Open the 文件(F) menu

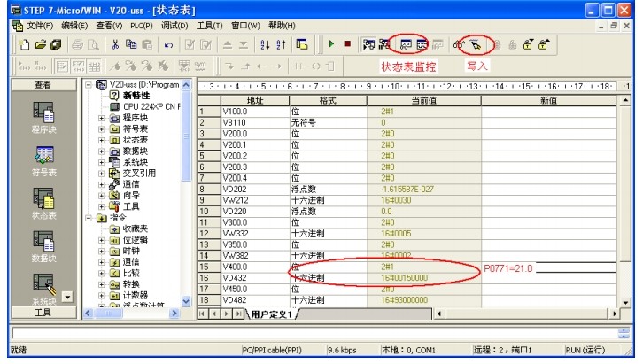[x=40, y=26]
